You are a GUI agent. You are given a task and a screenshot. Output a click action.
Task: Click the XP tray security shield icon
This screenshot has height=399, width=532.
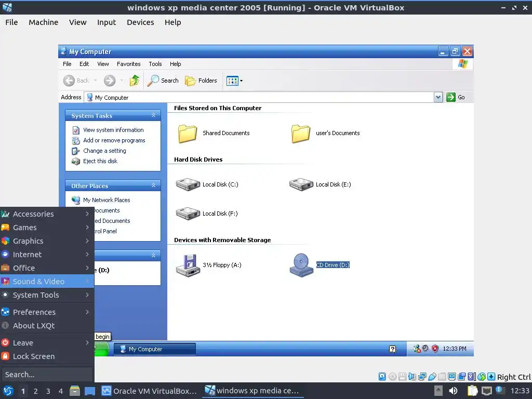[x=435, y=349]
